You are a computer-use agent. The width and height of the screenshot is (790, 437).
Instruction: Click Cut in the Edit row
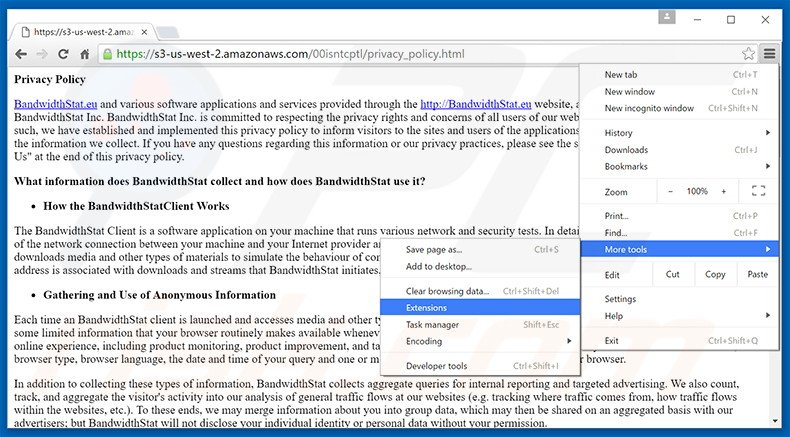(x=673, y=275)
